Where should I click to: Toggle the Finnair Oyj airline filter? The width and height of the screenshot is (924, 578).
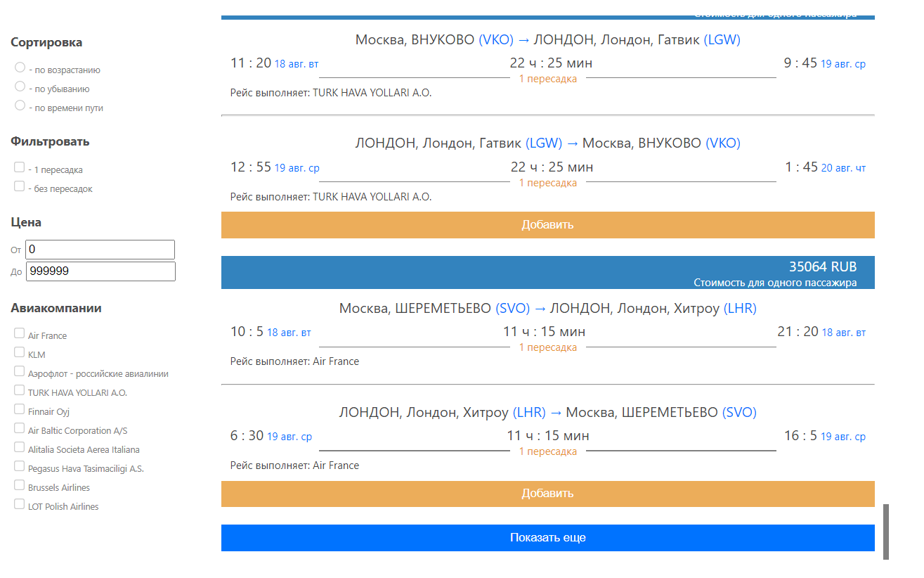tap(18, 409)
